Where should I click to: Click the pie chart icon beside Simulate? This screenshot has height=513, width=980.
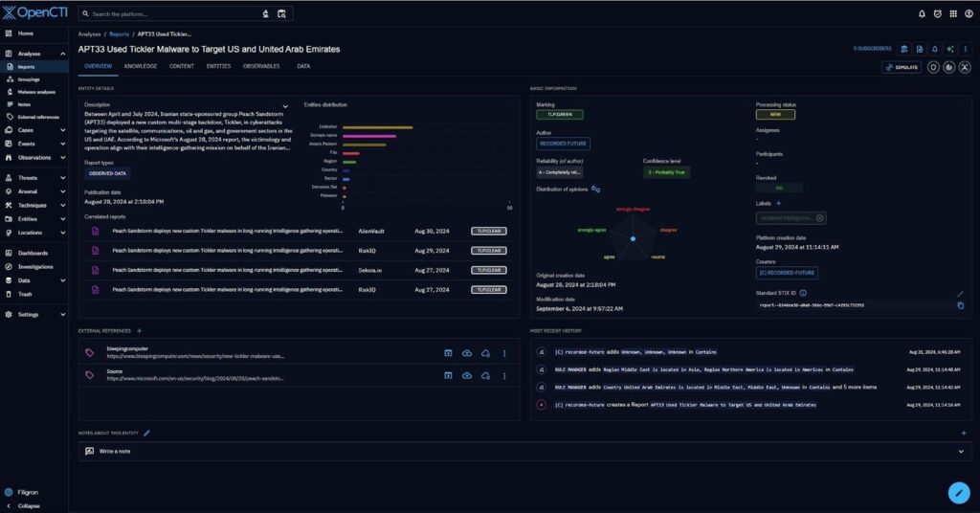pyautogui.click(x=948, y=67)
